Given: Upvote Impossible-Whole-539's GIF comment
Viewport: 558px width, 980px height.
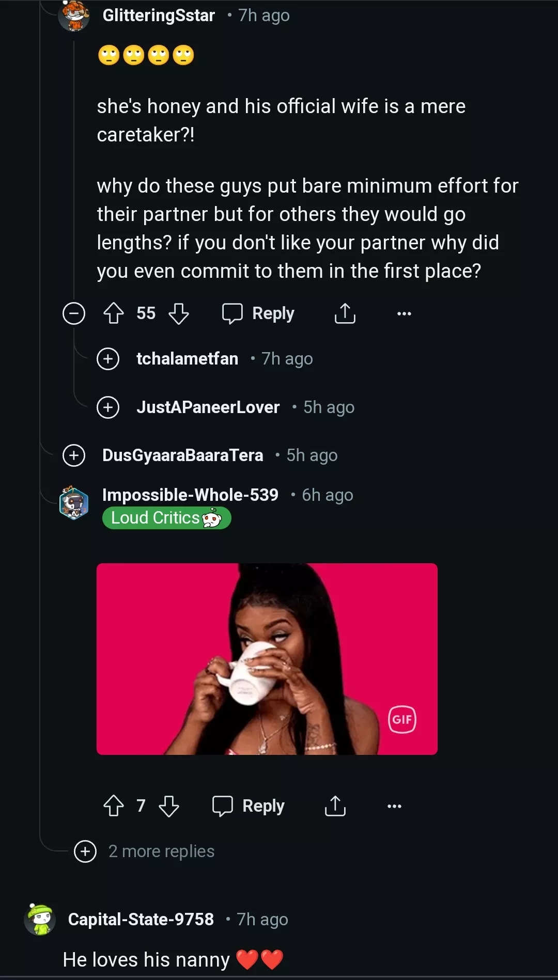Looking at the screenshot, I should [x=115, y=805].
